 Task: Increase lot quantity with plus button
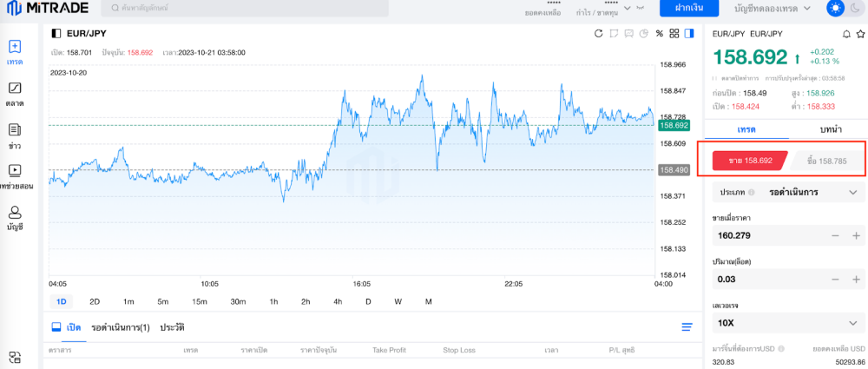857,280
